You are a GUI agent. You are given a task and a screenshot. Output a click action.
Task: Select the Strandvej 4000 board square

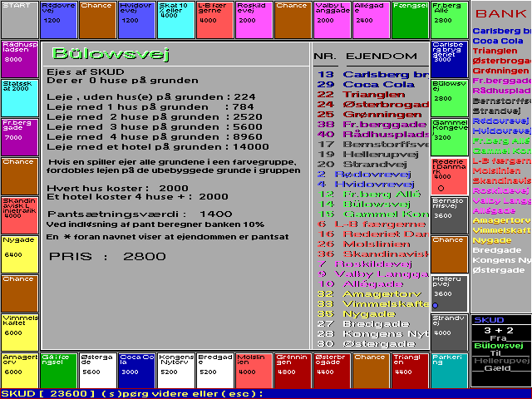[x=450, y=332]
